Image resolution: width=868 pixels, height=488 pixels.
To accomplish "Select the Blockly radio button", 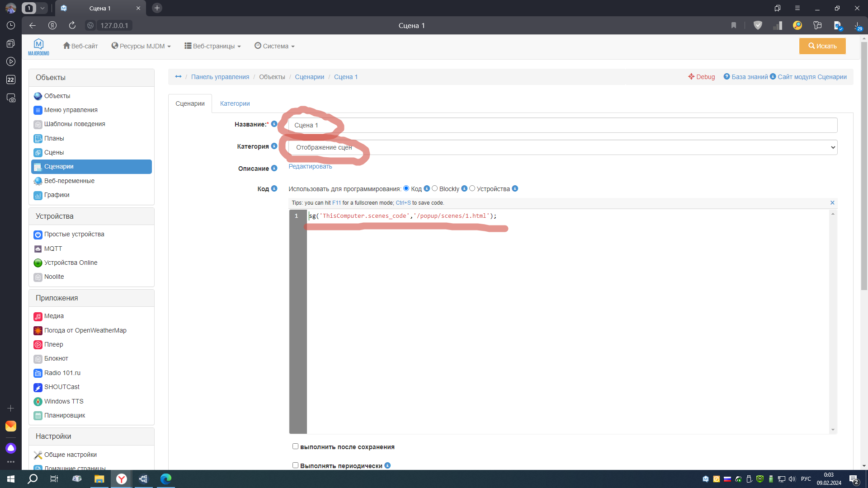I will tap(434, 188).
